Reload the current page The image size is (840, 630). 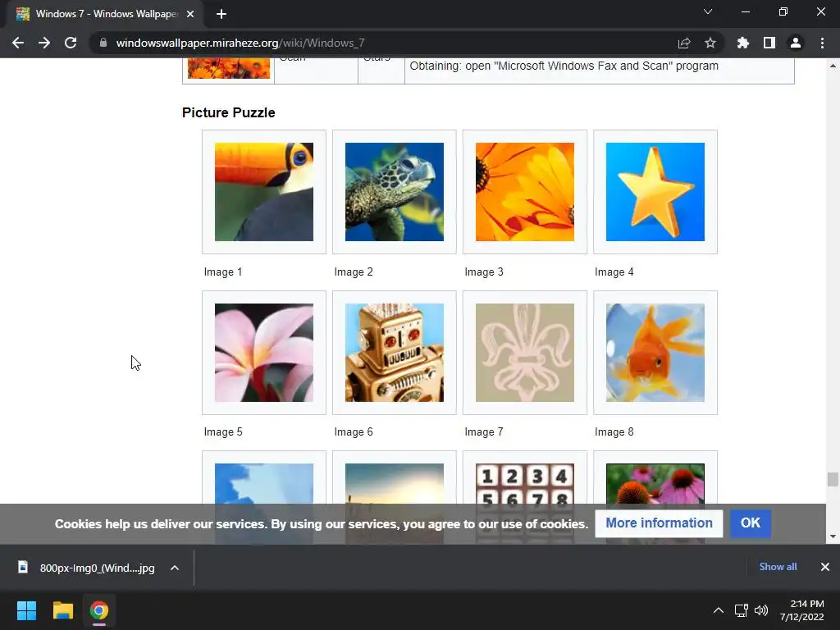[x=71, y=43]
